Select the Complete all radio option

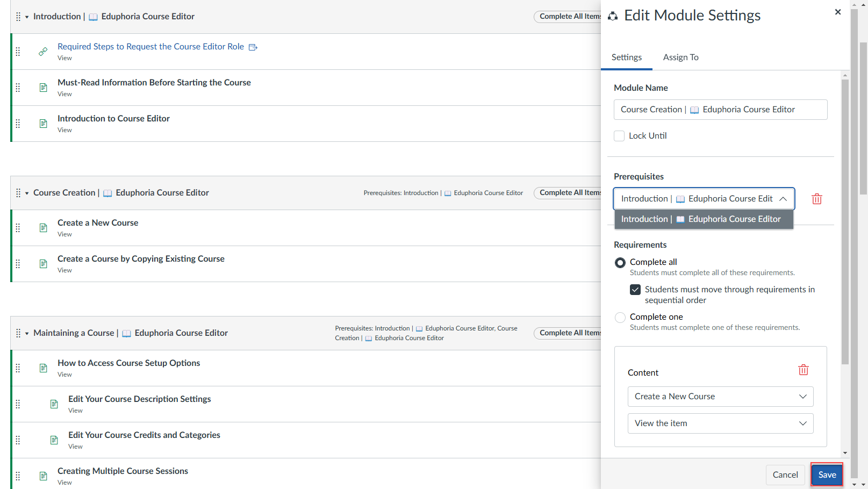point(620,263)
